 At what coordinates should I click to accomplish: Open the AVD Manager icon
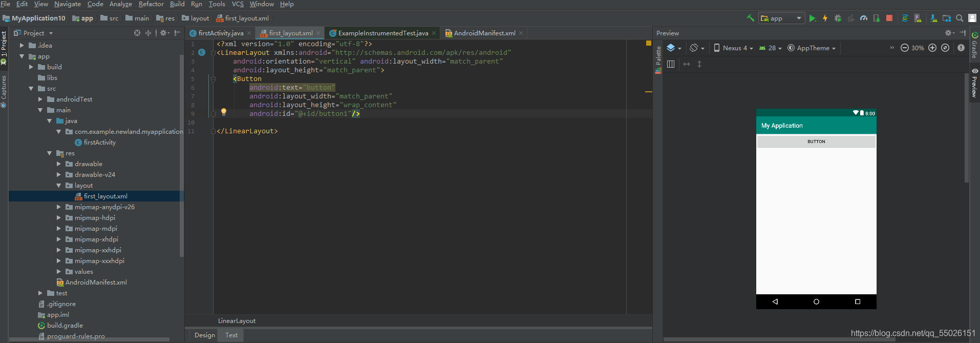918,18
